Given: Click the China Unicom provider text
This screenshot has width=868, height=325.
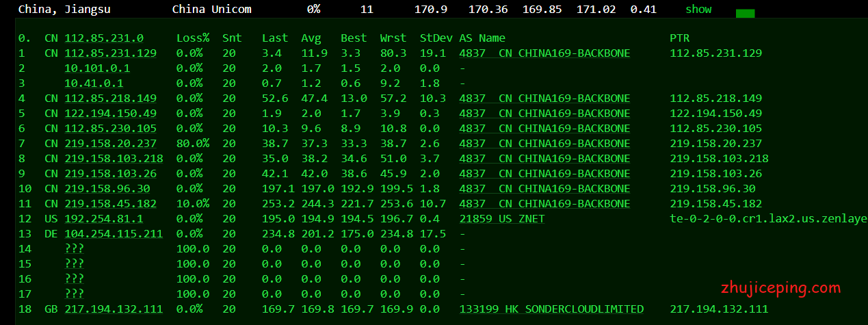Looking at the screenshot, I should (211, 10).
